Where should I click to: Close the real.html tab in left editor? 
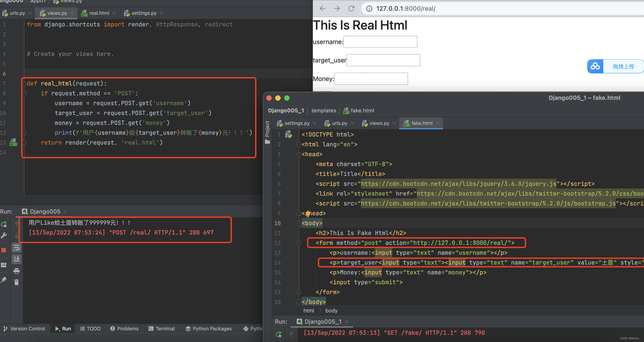(114, 13)
